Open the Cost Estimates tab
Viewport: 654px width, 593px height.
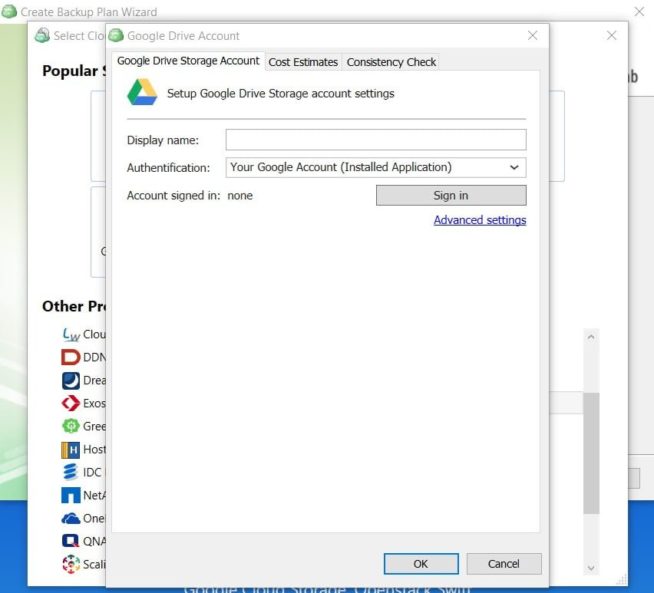[303, 62]
